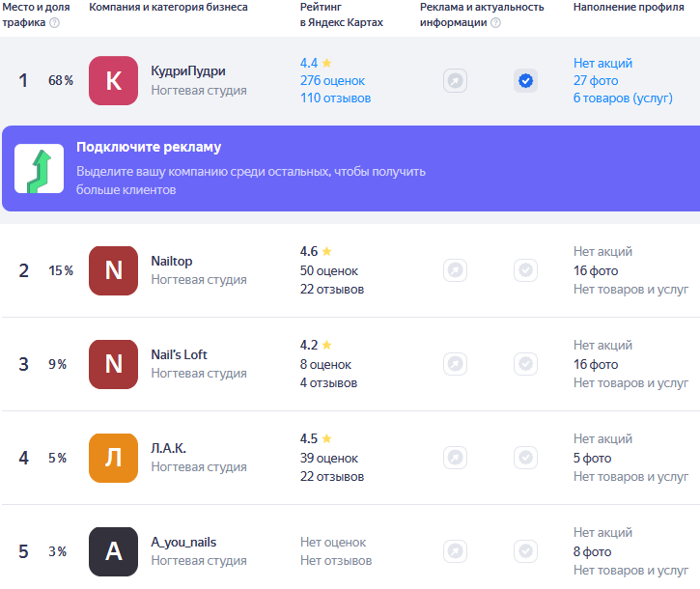This screenshot has width=700, height=589.
Task: Click '8 фото' for A_you_nails
Action: 593,552
